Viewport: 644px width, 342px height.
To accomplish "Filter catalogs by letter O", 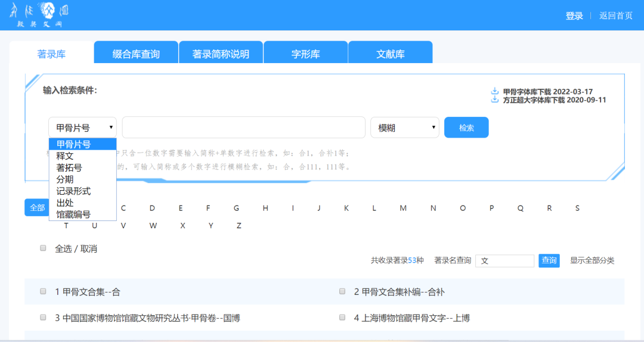I will 463,208.
